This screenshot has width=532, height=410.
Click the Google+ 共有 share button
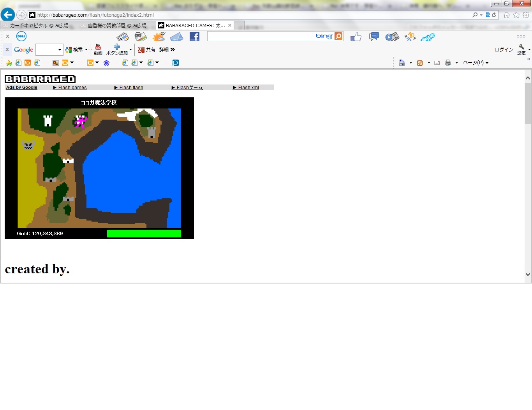(146, 49)
